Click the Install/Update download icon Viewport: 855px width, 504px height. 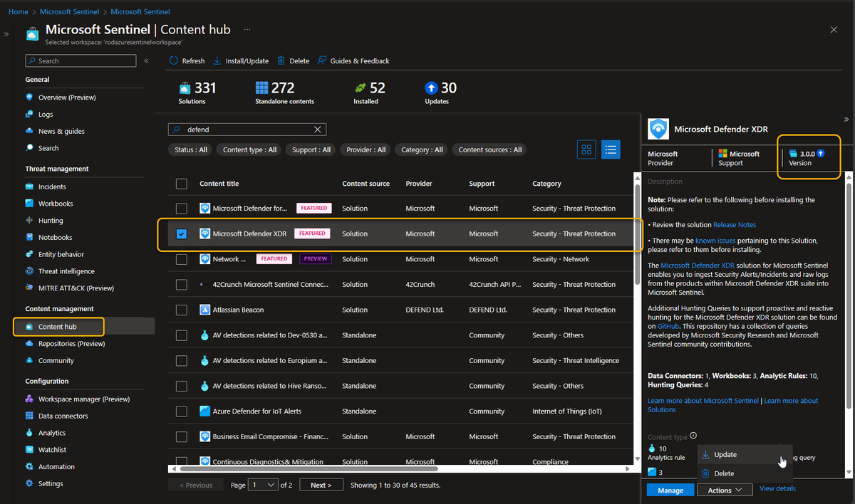point(217,61)
